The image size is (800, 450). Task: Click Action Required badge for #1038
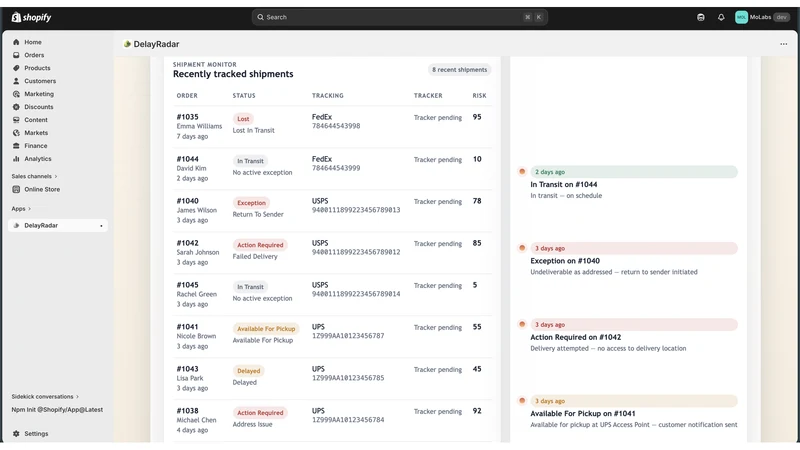[x=260, y=413]
